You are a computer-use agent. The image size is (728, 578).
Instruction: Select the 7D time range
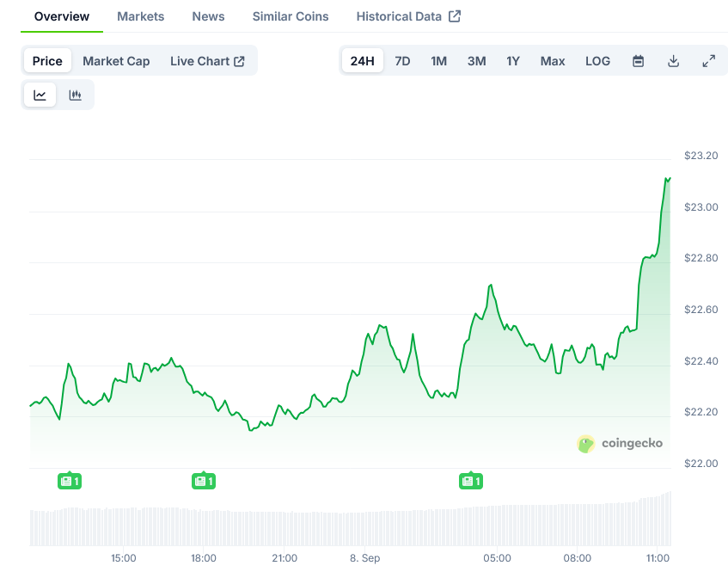pos(402,61)
